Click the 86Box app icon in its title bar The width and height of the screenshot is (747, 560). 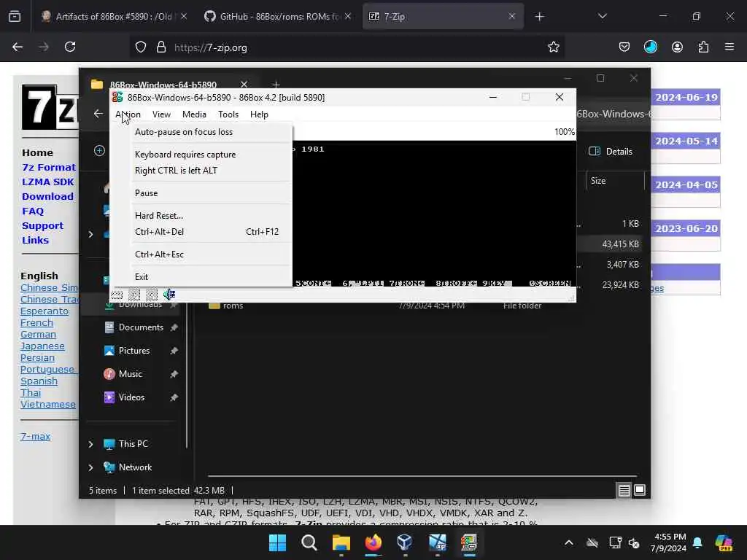pyautogui.click(x=117, y=97)
